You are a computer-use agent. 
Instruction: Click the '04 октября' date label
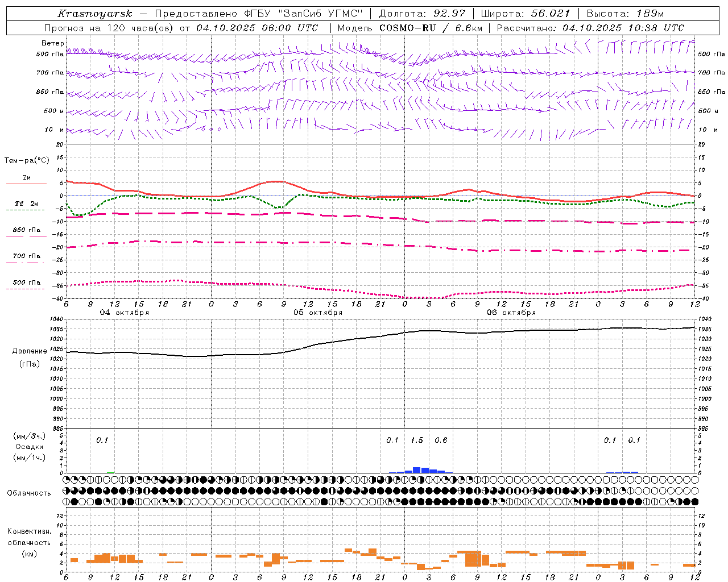(125, 313)
